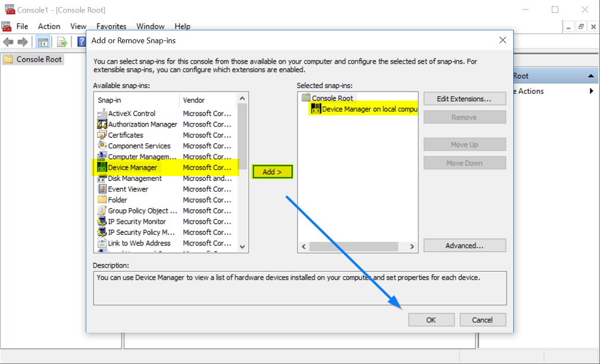This screenshot has height=364, width=600.
Task: Open the File menu
Action: point(22,26)
